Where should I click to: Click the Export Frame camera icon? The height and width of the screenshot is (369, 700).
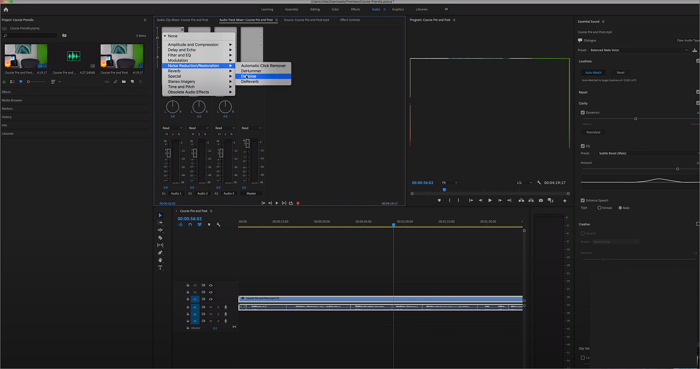point(541,201)
